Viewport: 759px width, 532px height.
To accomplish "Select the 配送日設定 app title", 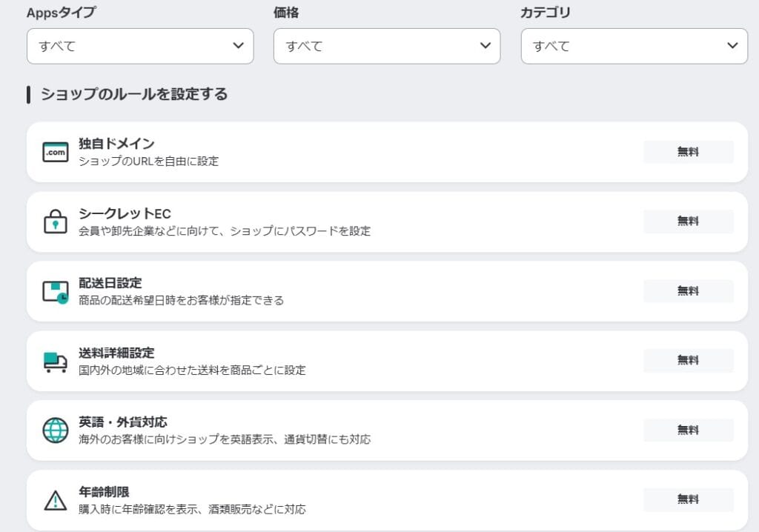I will point(110,283).
